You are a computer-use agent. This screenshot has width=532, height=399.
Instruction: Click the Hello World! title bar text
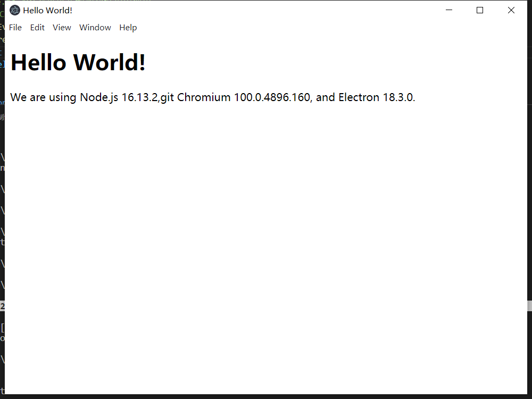point(47,11)
